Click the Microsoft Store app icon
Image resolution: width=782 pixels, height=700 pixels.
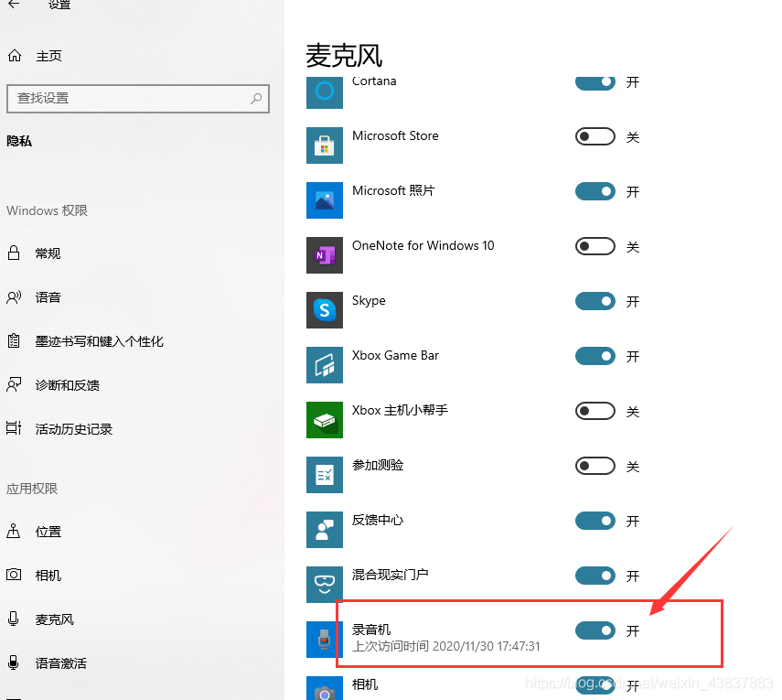point(324,145)
